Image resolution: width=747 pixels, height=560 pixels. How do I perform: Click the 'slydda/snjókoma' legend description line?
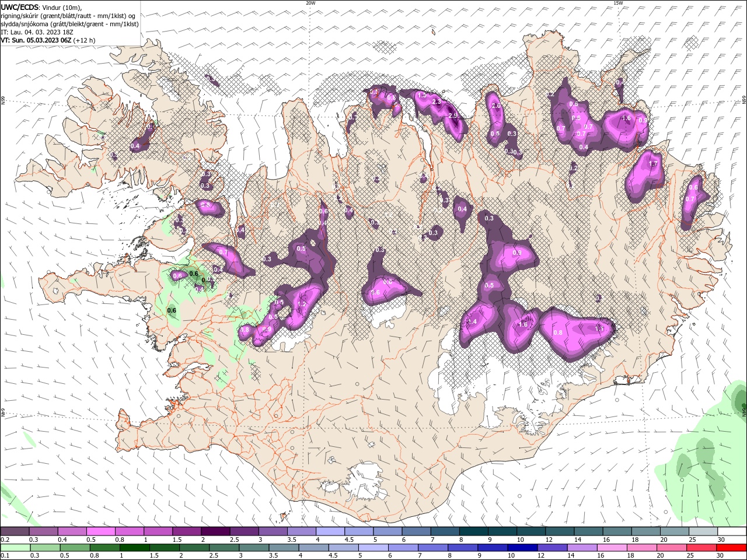coord(69,24)
